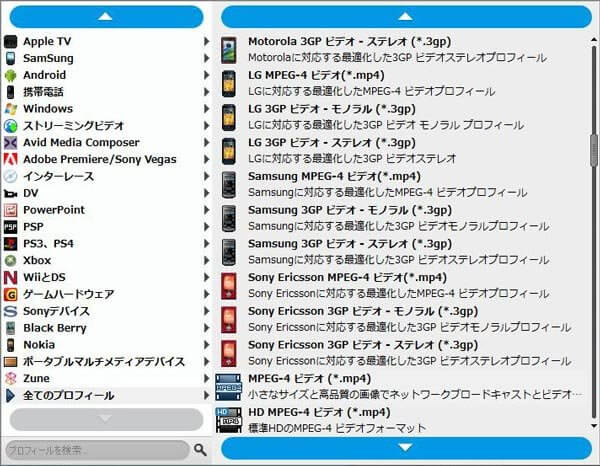The image size is (600, 466).
Task: Click the Motorola 3GP profile phone thumbnail
Action: coord(229,50)
